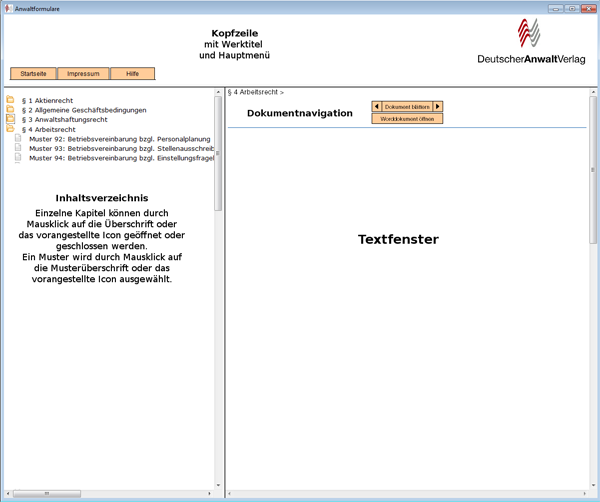The image size is (600, 502).
Task: Open the Startseite menu button
Action: click(x=33, y=74)
